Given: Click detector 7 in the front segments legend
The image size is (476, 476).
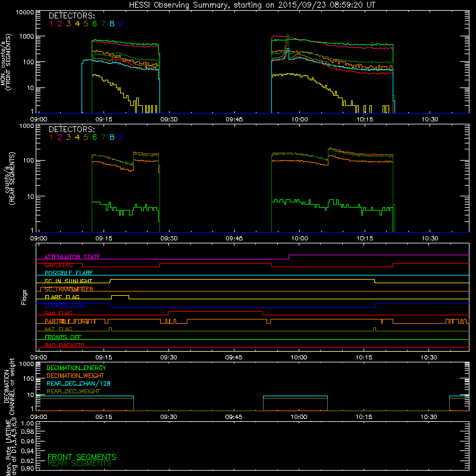Looking at the screenshot, I should click(103, 24).
